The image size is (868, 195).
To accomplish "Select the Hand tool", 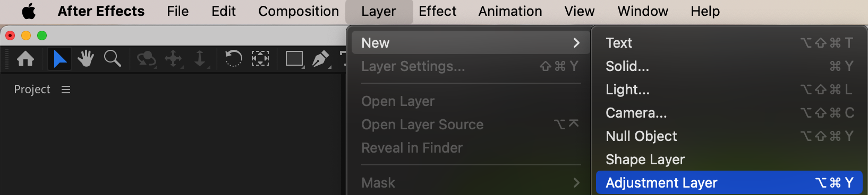I will click(86, 58).
